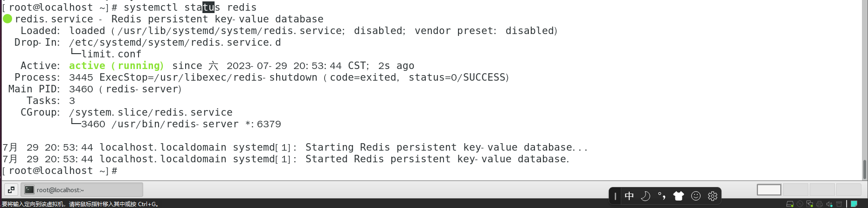
Task: Click the terminal vertical scrollbar
Action: point(865,169)
